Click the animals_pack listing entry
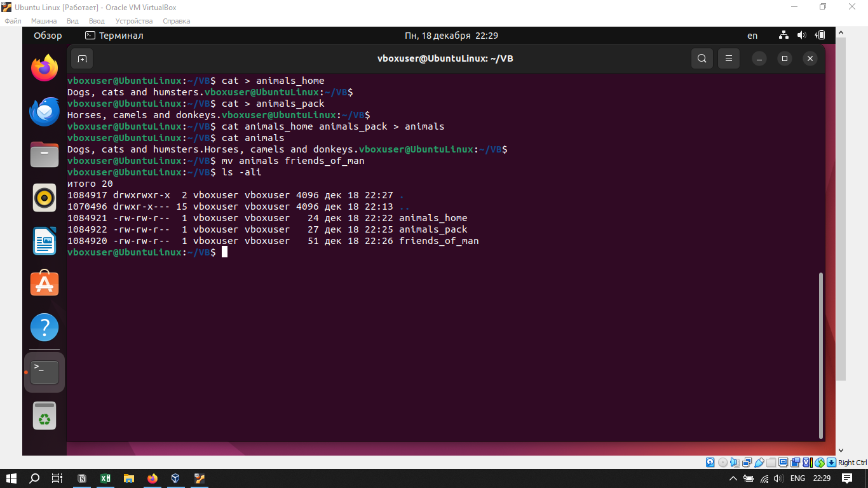Image resolution: width=868 pixels, height=488 pixels. [433, 229]
